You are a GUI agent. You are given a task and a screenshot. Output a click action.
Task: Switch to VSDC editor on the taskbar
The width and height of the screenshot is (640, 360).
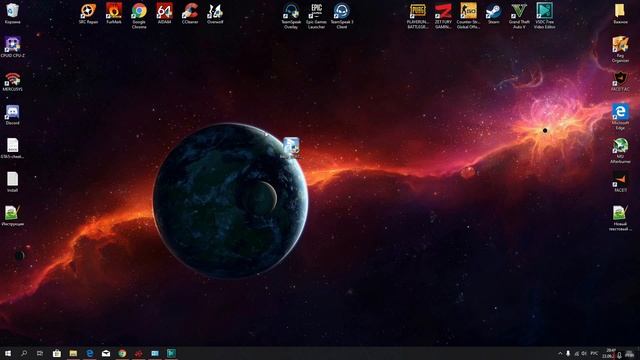click(171, 353)
